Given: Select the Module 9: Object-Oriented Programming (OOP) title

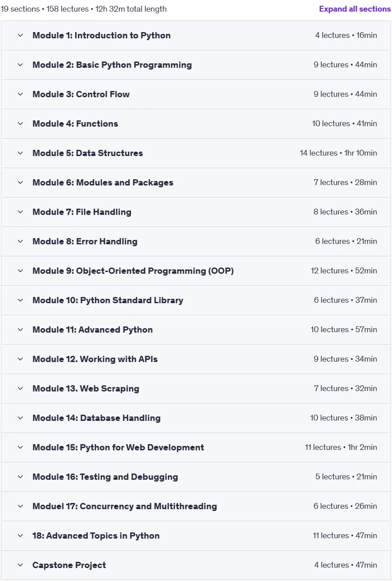Looking at the screenshot, I should point(133,271).
